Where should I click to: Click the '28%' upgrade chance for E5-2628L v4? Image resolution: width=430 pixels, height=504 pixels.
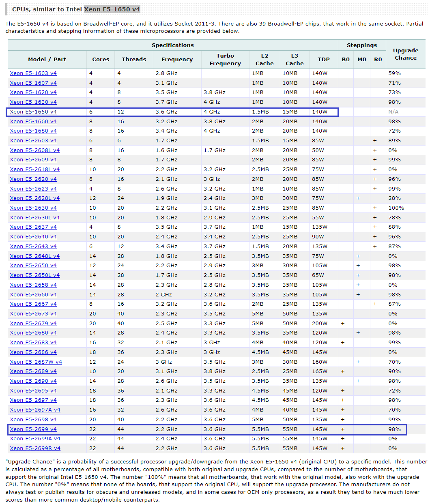tap(394, 198)
